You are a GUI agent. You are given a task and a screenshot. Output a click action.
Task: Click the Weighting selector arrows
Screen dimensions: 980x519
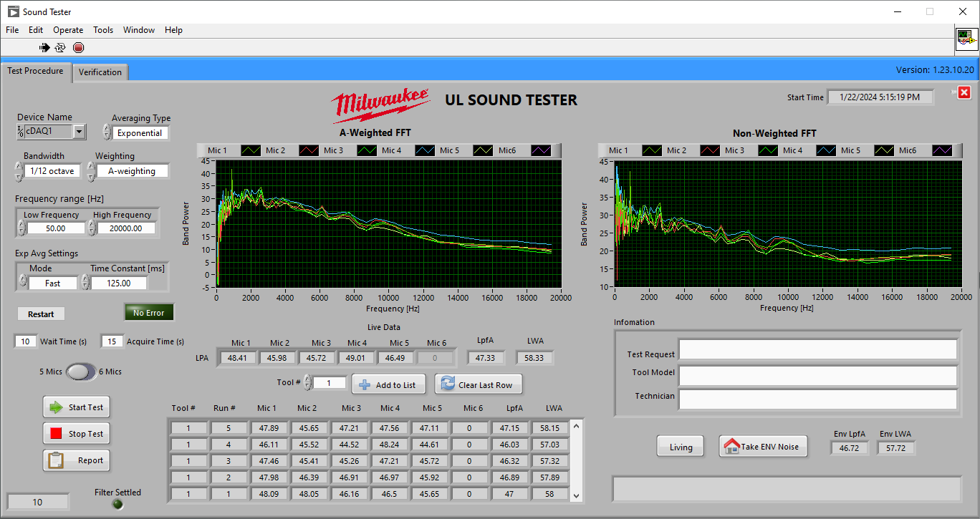pos(92,171)
